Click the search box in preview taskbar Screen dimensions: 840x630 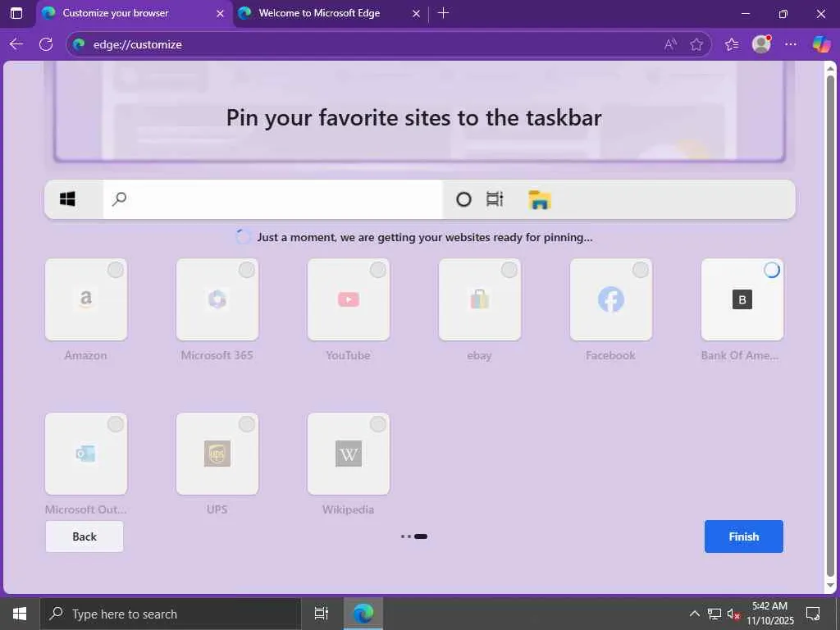click(x=272, y=199)
